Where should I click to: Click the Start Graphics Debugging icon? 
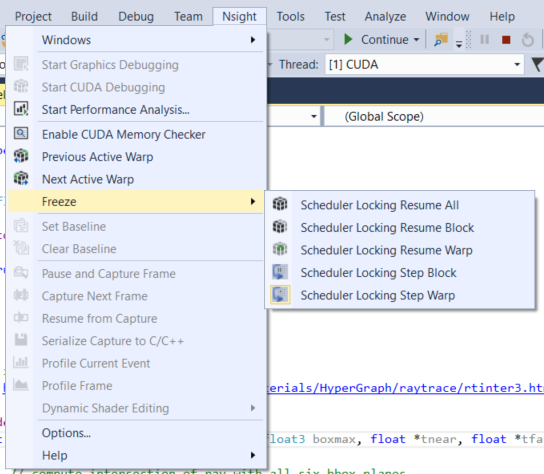pyautogui.click(x=21, y=65)
